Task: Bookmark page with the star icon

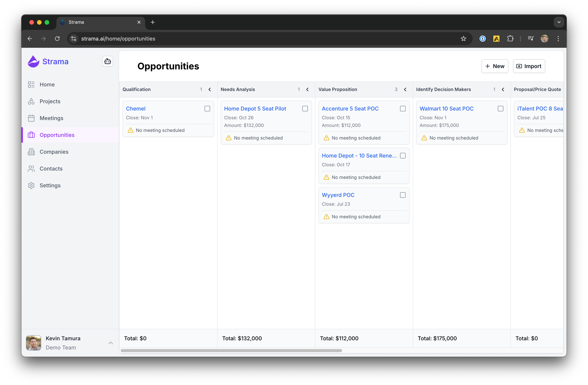Action: pyautogui.click(x=464, y=39)
